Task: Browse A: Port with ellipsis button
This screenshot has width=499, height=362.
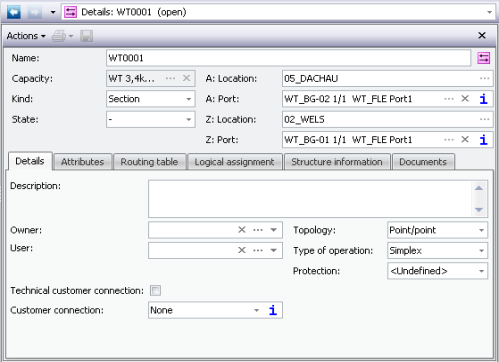Action: [449, 99]
